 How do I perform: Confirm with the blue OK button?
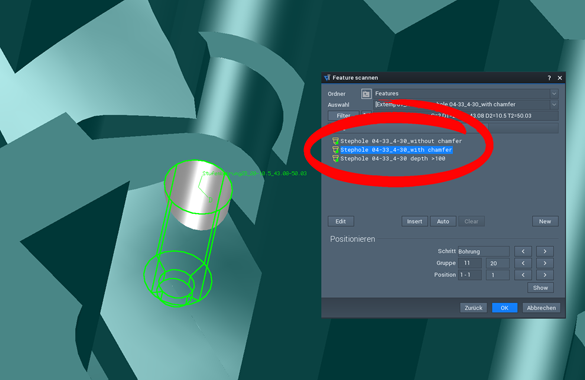point(504,308)
